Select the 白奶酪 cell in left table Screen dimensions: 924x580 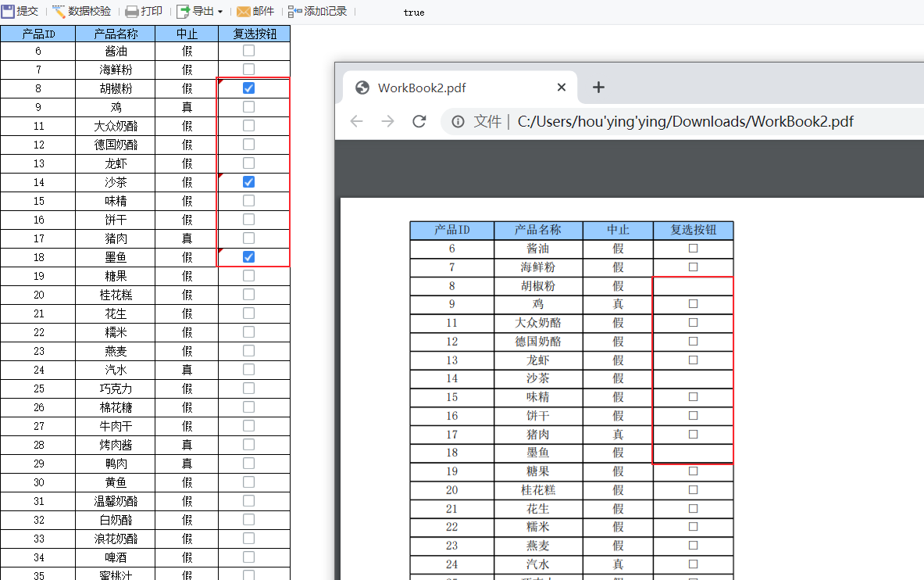[116, 520]
